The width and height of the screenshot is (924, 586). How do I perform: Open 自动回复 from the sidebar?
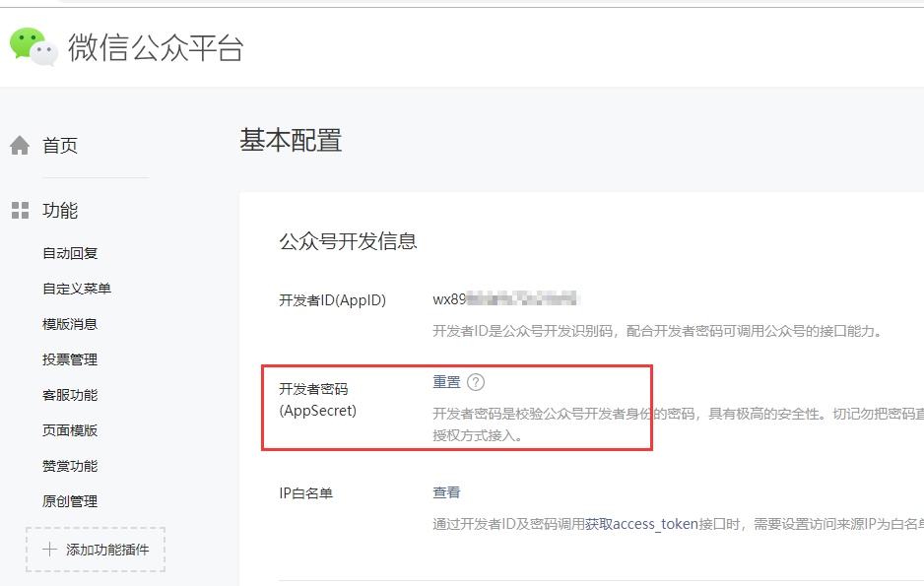click(x=70, y=253)
